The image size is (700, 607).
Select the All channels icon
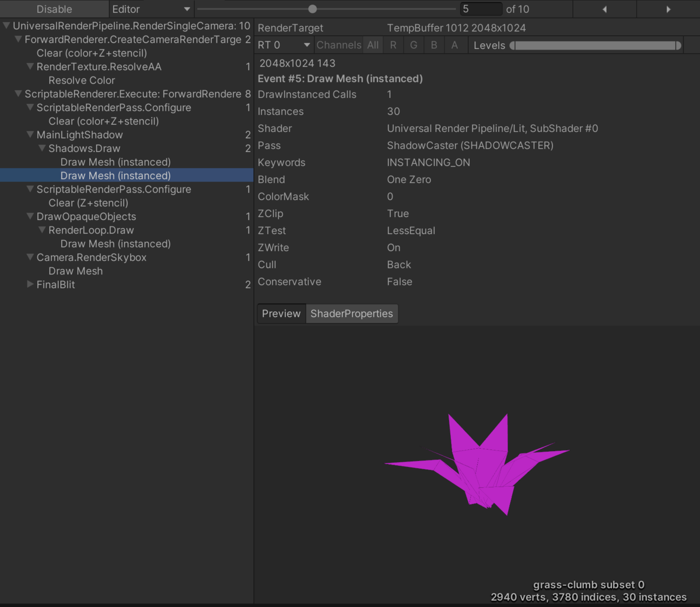[373, 44]
